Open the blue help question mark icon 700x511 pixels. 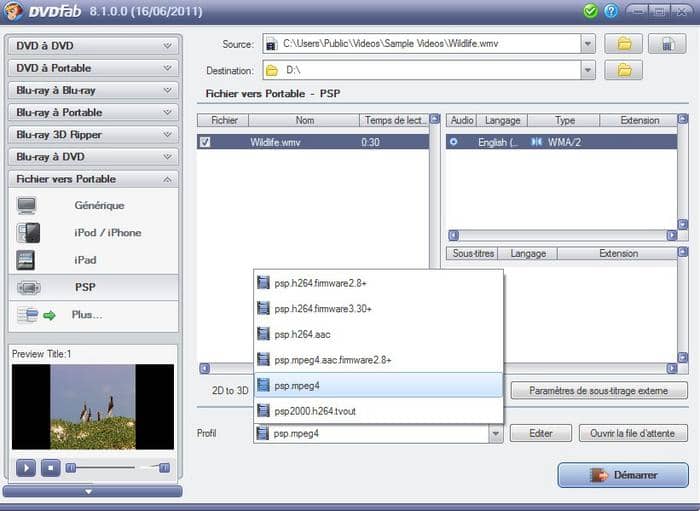(x=611, y=11)
